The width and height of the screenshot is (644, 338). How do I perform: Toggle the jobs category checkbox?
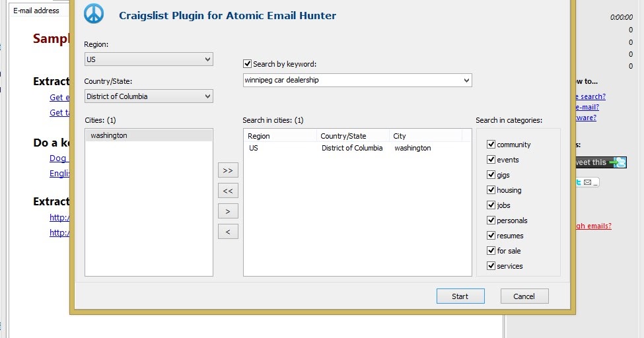pos(491,205)
